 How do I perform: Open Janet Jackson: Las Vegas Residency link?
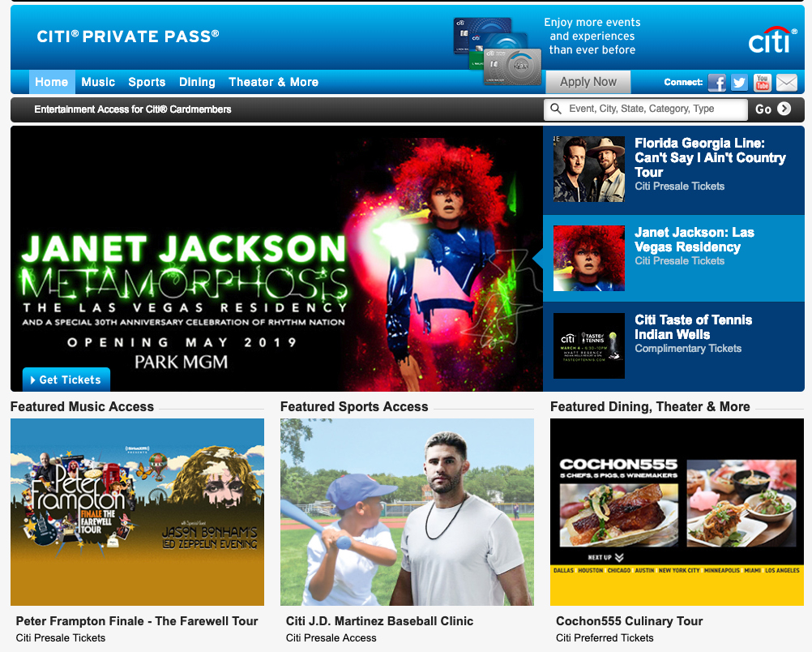[694, 239]
